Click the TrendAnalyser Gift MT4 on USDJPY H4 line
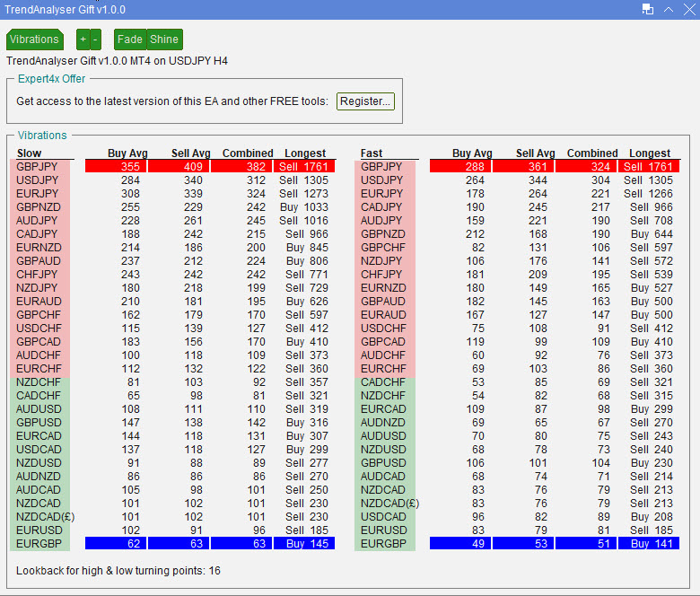Viewport: 700px width, 596px height. click(x=117, y=61)
